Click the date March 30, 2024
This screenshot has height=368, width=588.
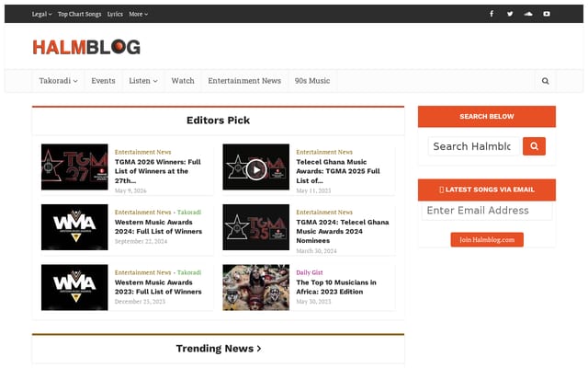coord(316,251)
